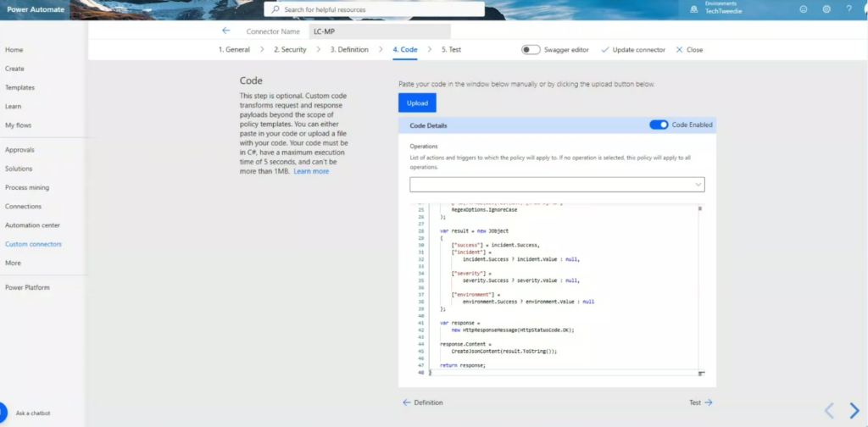Image resolution: width=868 pixels, height=427 pixels.
Task: Go to the 5. Test step
Action: 451,50
